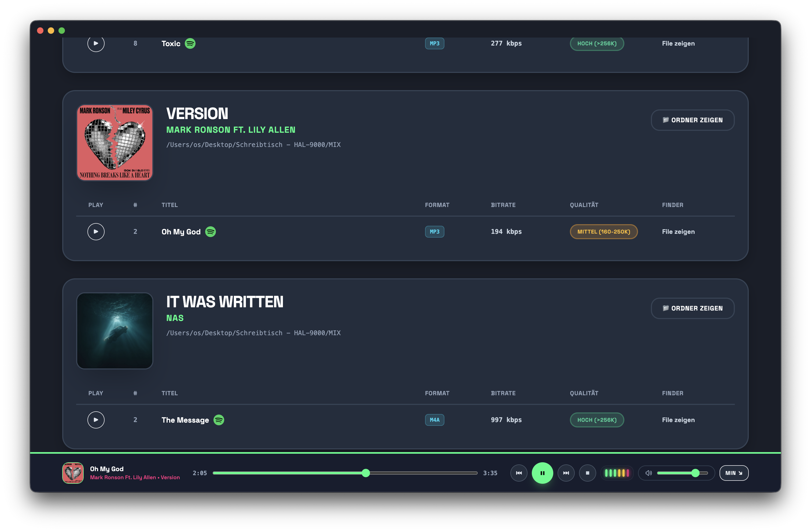Show Oh My God file in Finder
This screenshot has height=532, width=811.
click(x=678, y=232)
